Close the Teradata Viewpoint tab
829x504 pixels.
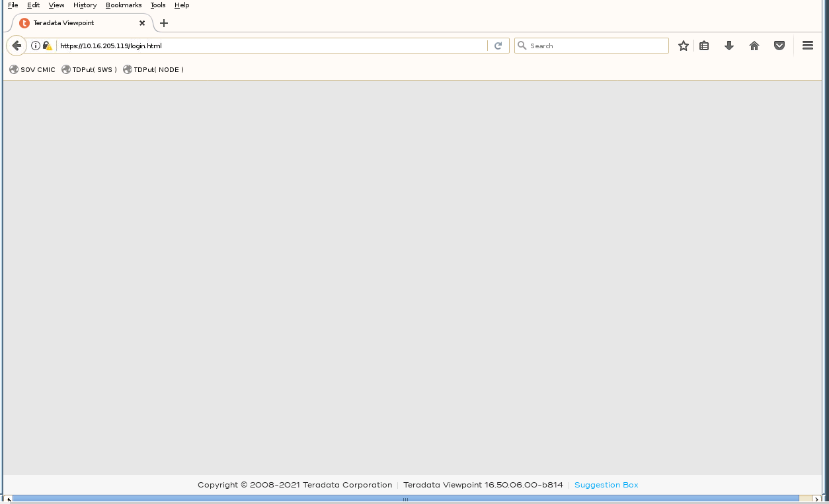tap(142, 23)
